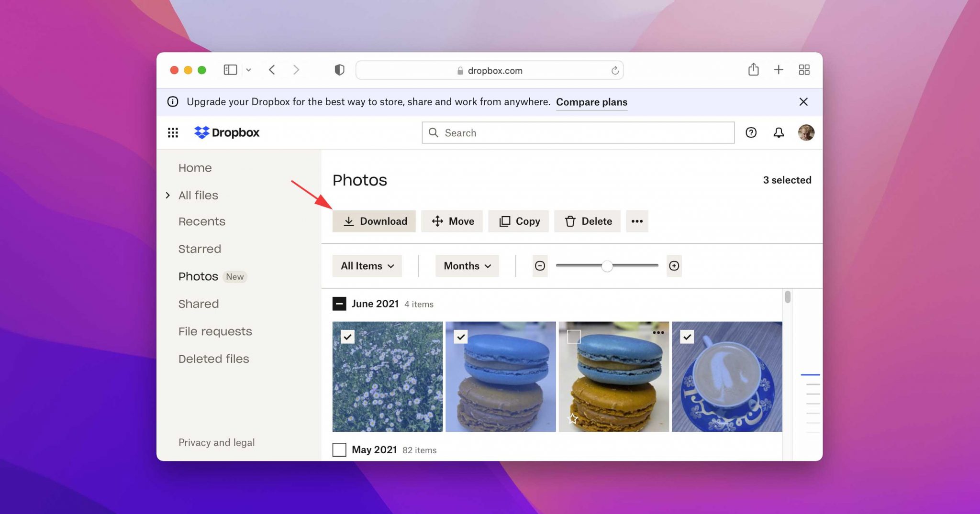Open the Dropbox app grid launcher
Image resolution: width=980 pixels, height=514 pixels.
pos(173,132)
